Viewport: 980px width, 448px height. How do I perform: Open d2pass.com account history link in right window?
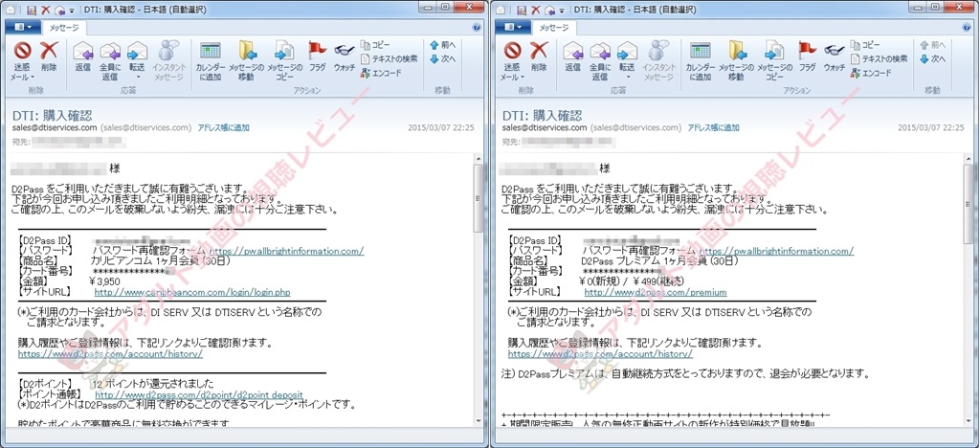coord(600,353)
